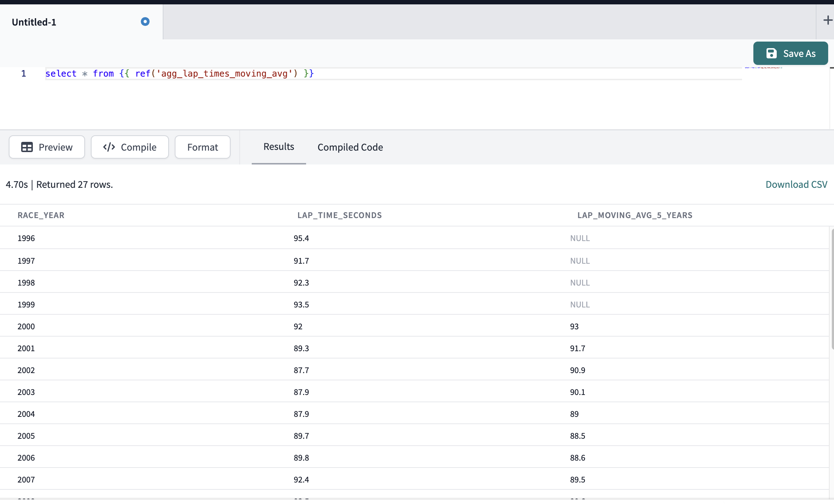Click the Preview button
Screen dimensions: 834x504
[47, 147]
